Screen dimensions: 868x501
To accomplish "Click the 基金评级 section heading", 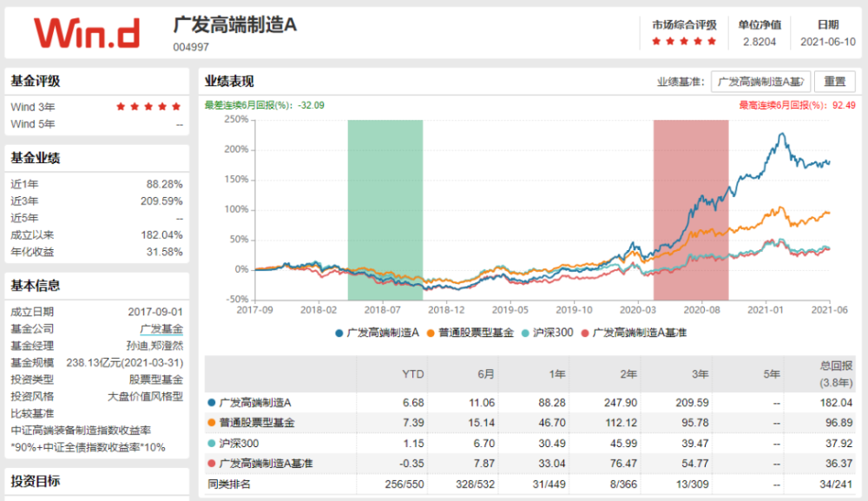I will [x=36, y=81].
